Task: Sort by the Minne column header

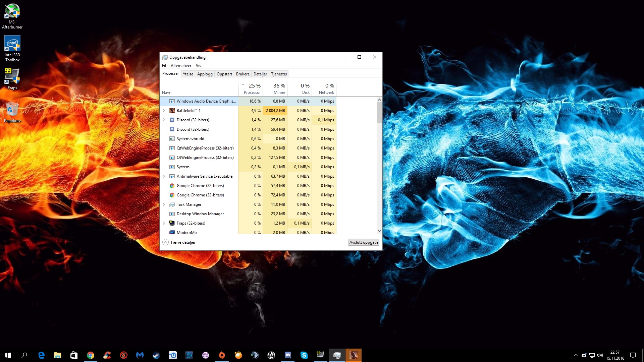Action: [275, 89]
